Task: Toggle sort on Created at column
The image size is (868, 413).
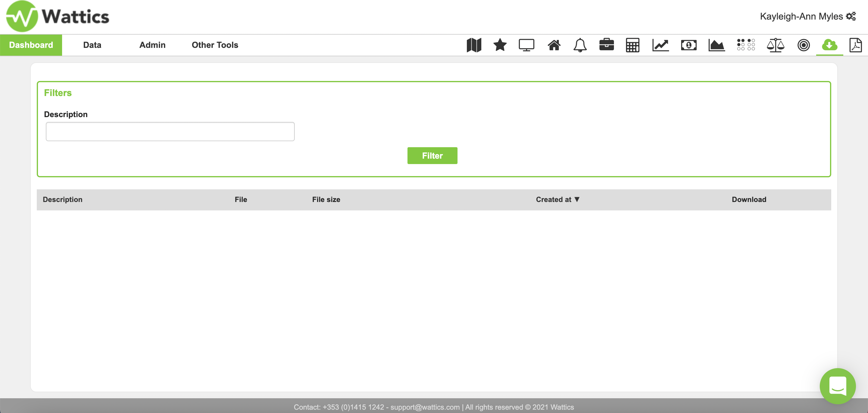Action: pos(557,200)
